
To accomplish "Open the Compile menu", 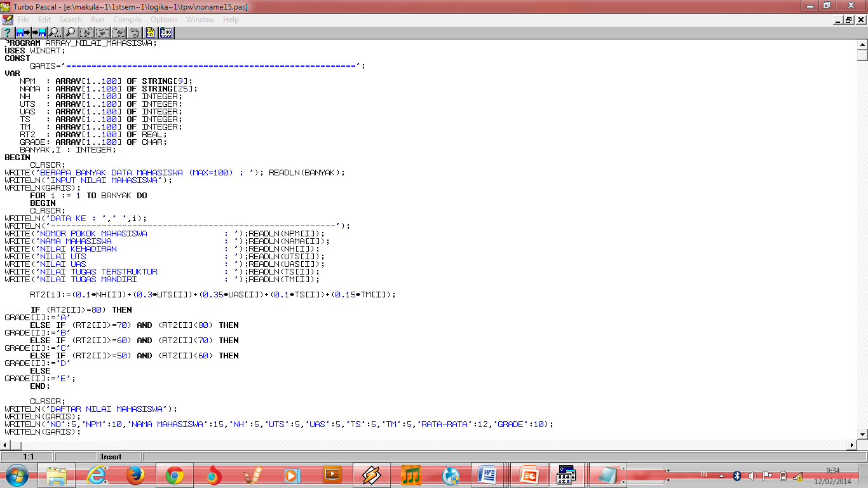I will pos(127,19).
